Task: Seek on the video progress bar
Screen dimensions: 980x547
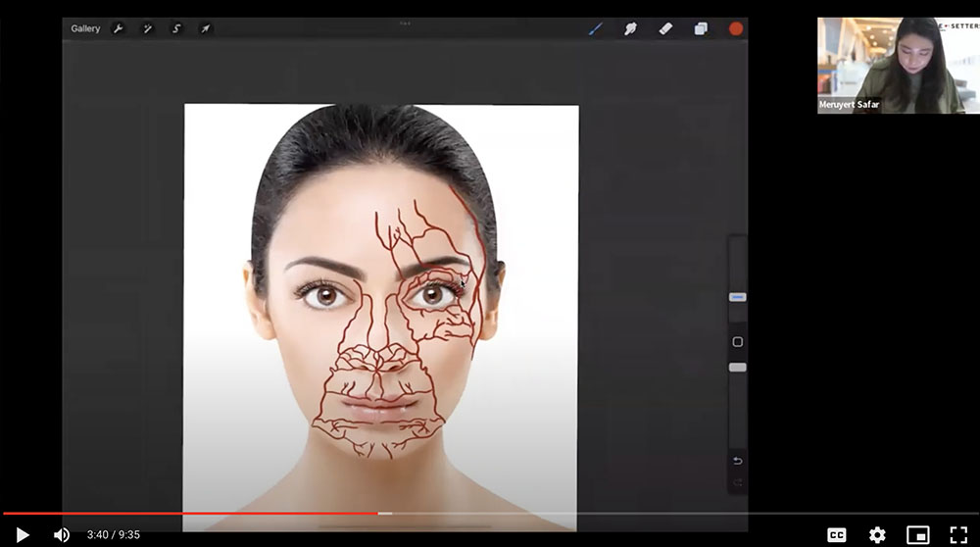Action: [x=490, y=514]
